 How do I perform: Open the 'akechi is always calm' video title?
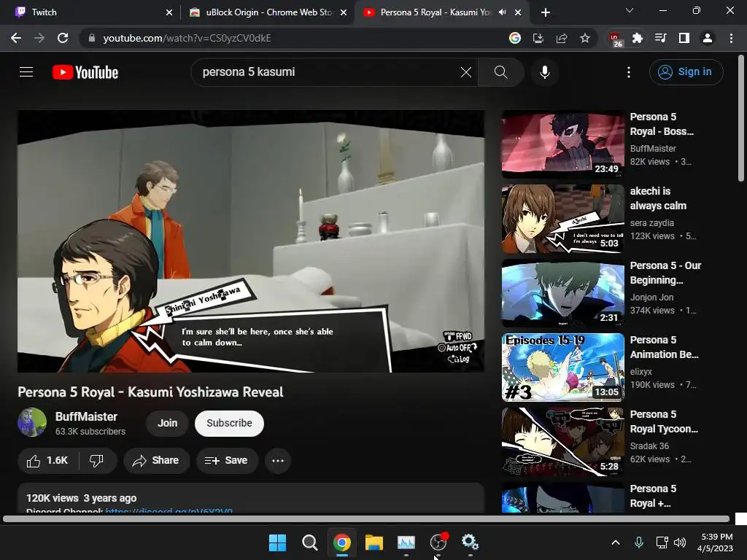(658, 198)
